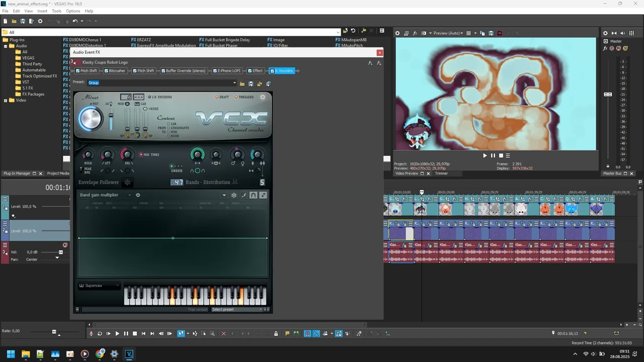The height and width of the screenshot is (362, 644).
Task: Open the Edit menu
Action: [17, 11]
